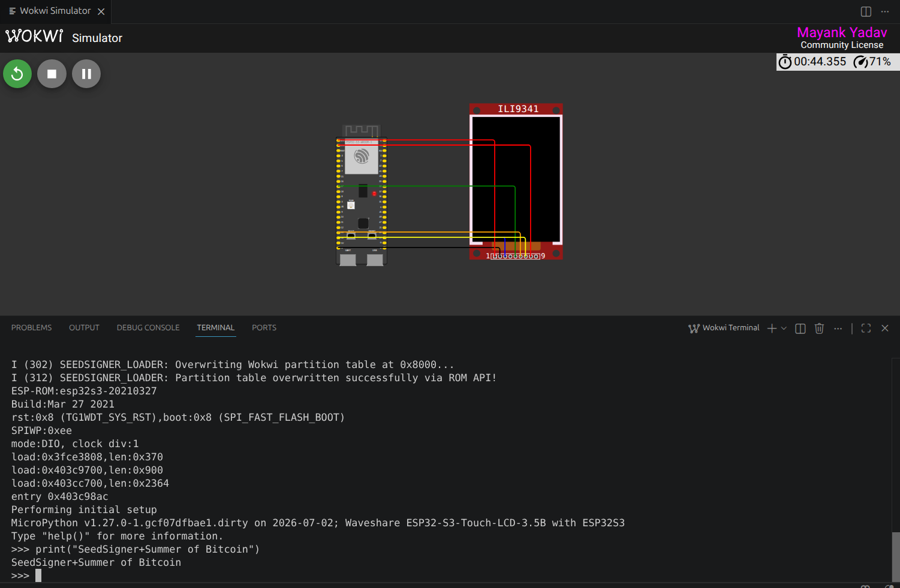Screen dimensions: 900x588
Task: Click the 71% simulation speed value
Action: (x=880, y=62)
